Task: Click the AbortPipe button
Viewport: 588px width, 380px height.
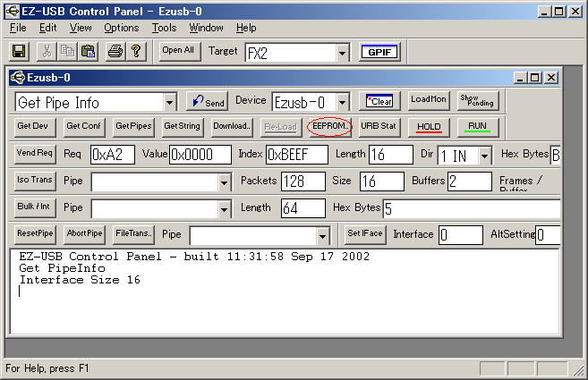Action: coord(84,234)
